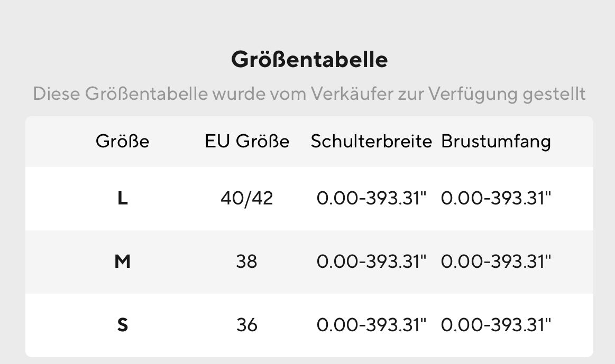Click EU size 36 cell
Screen dimensions: 615x364
click(247, 325)
